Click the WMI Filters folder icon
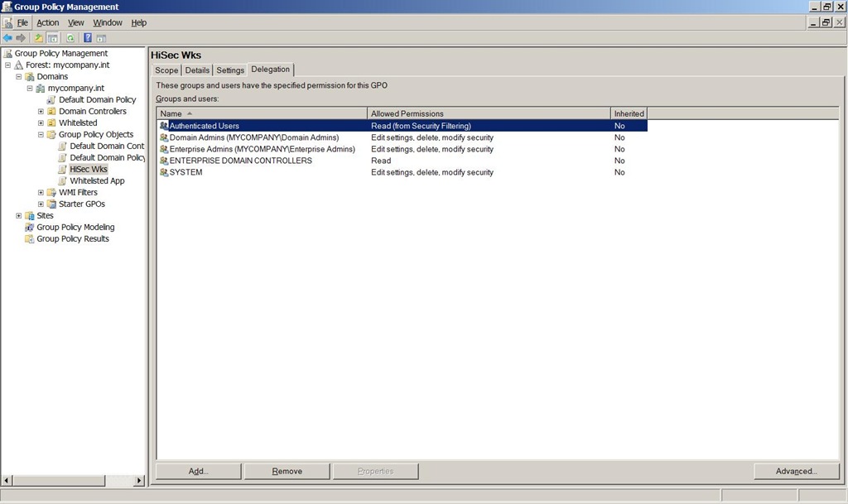Viewport: 848px width, 504px height. point(51,192)
